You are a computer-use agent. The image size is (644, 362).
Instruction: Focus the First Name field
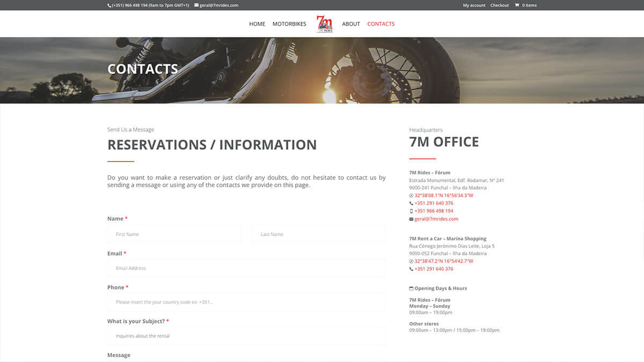point(174,234)
